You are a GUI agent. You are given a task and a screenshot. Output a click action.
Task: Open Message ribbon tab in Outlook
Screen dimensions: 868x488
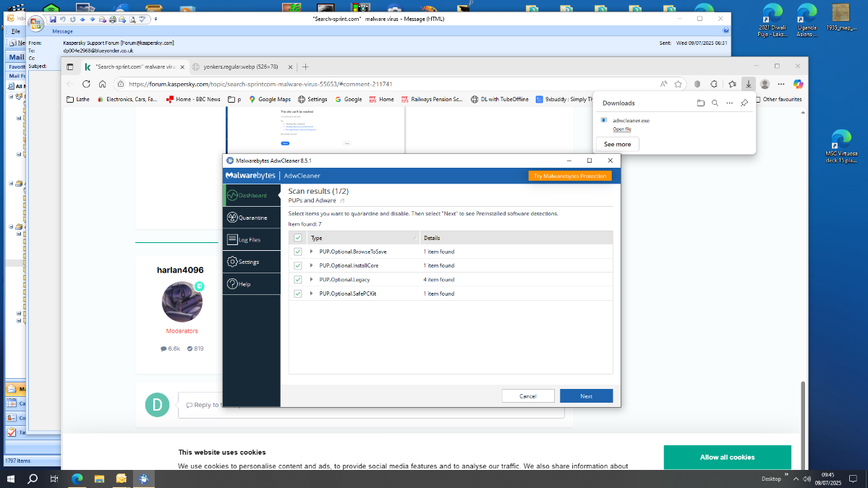pyautogui.click(x=62, y=32)
